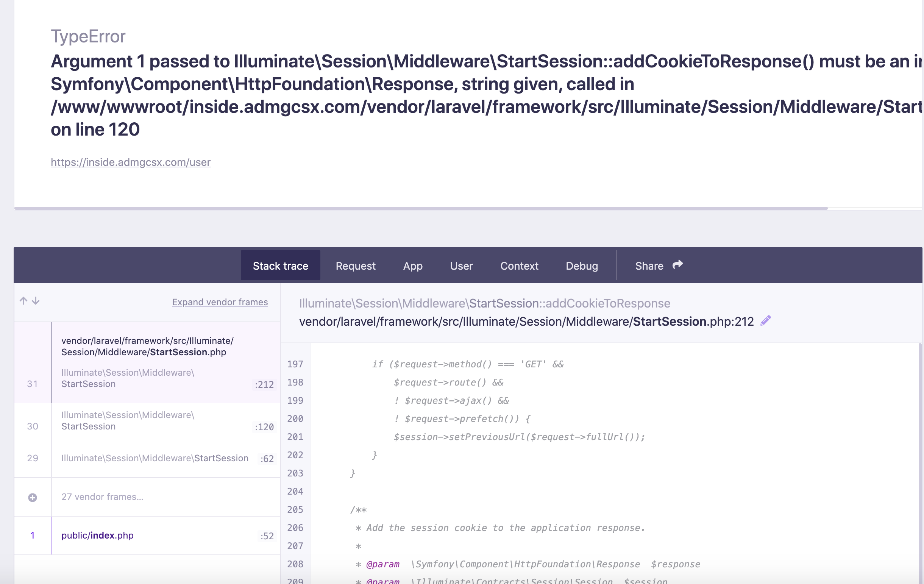Expand the 27 vendor frames plus icon
The image size is (924, 584).
point(33,497)
